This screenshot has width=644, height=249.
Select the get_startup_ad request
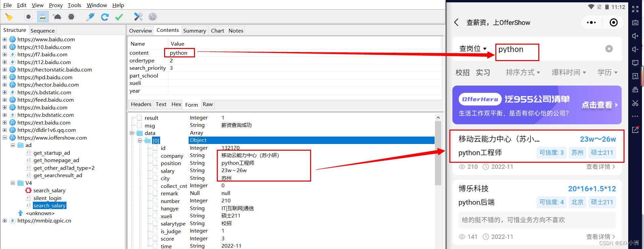pyautogui.click(x=52, y=153)
